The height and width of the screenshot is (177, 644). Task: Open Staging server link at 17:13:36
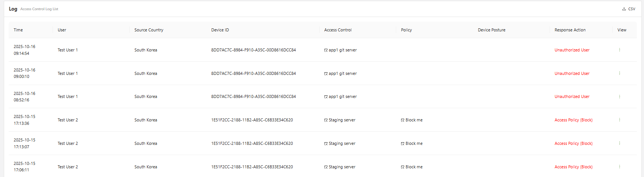point(341,120)
